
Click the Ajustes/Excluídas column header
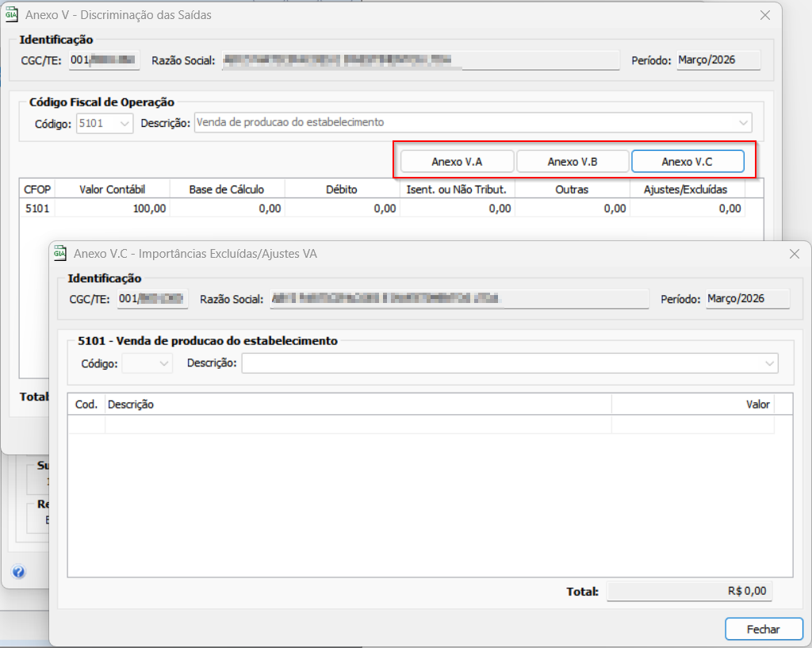(688, 190)
